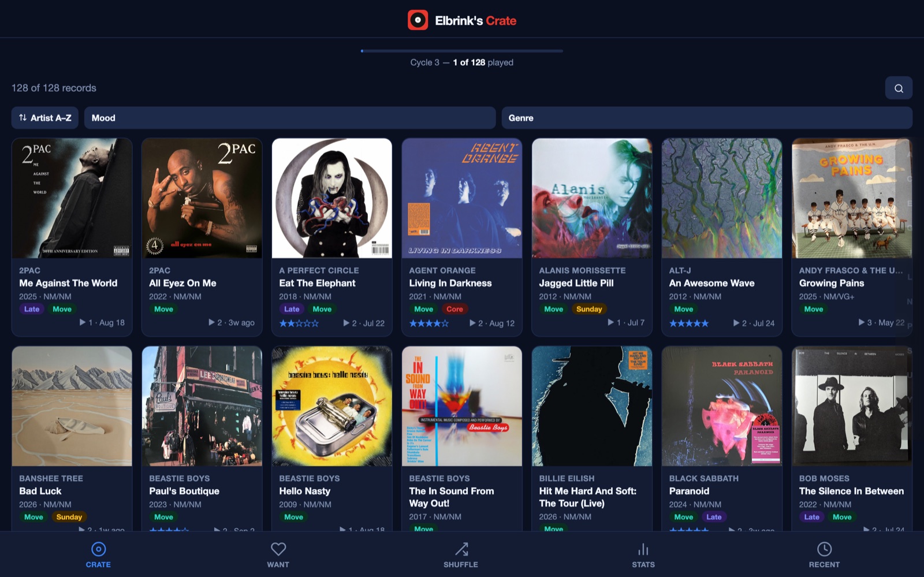924x577 pixels.
Task: Click the 'Cycle 3 — 1 of 128 played' text
Action: (x=462, y=62)
